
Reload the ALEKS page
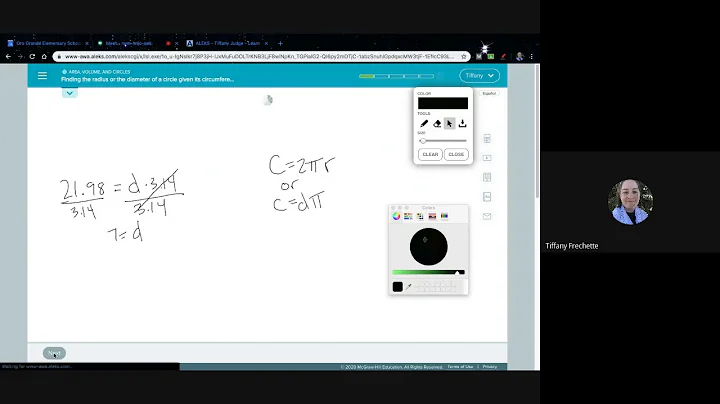pos(32,56)
